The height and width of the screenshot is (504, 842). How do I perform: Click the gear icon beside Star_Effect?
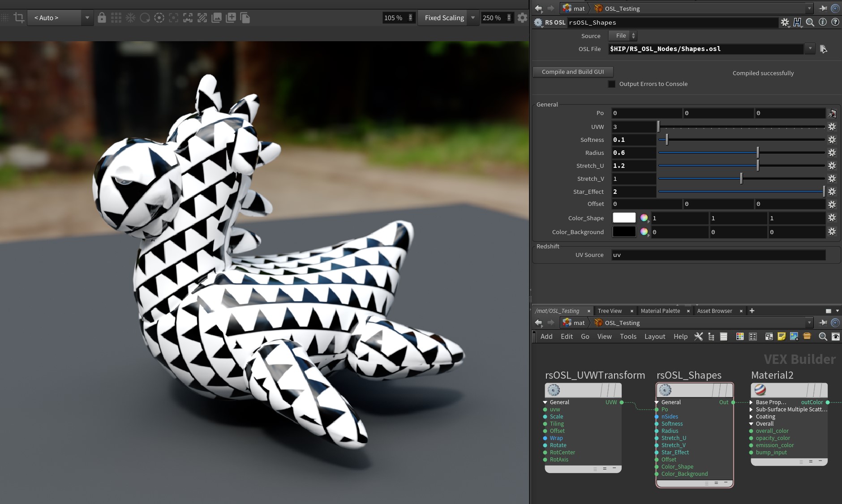coord(832,192)
